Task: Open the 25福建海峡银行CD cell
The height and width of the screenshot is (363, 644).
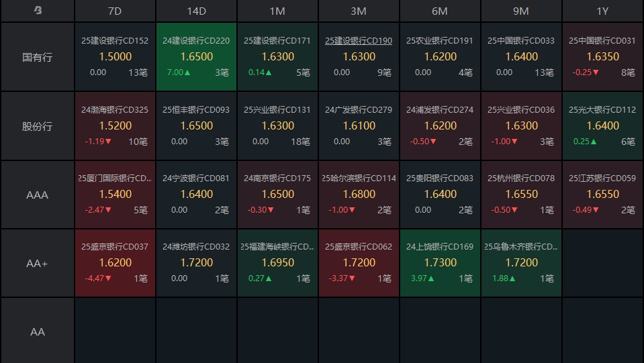Action: click(x=277, y=263)
